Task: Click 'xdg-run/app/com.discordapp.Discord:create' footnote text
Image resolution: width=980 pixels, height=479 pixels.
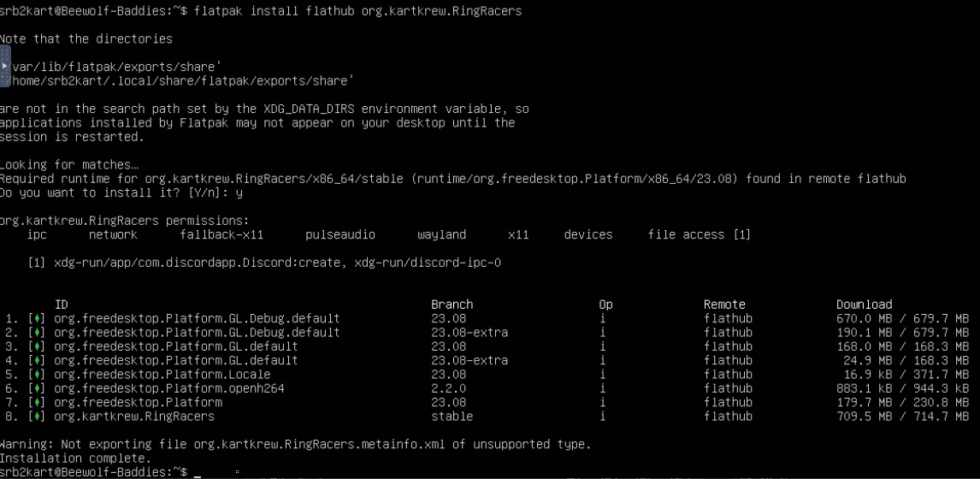Action: (197, 263)
